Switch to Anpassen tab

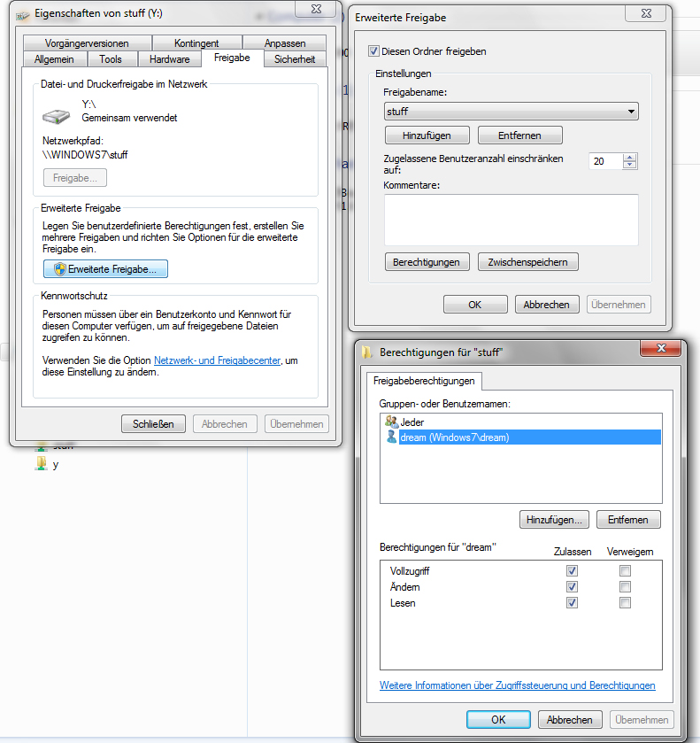[285, 43]
